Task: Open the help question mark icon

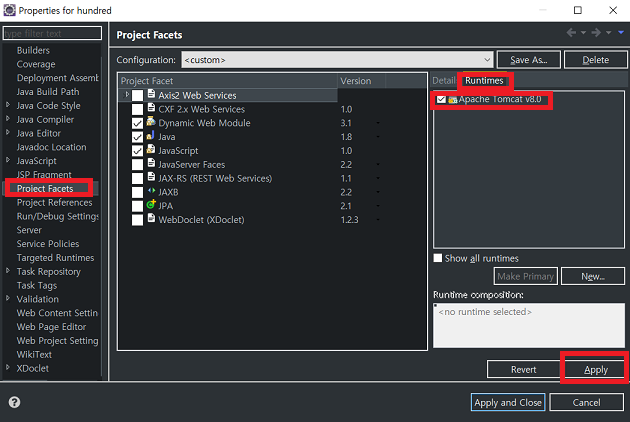Action: coord(14,402)
